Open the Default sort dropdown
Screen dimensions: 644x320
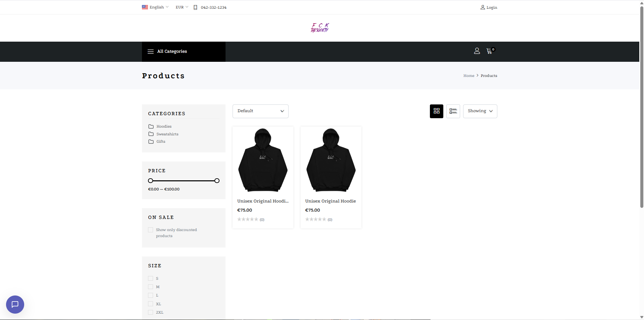[x=260, y=111]
